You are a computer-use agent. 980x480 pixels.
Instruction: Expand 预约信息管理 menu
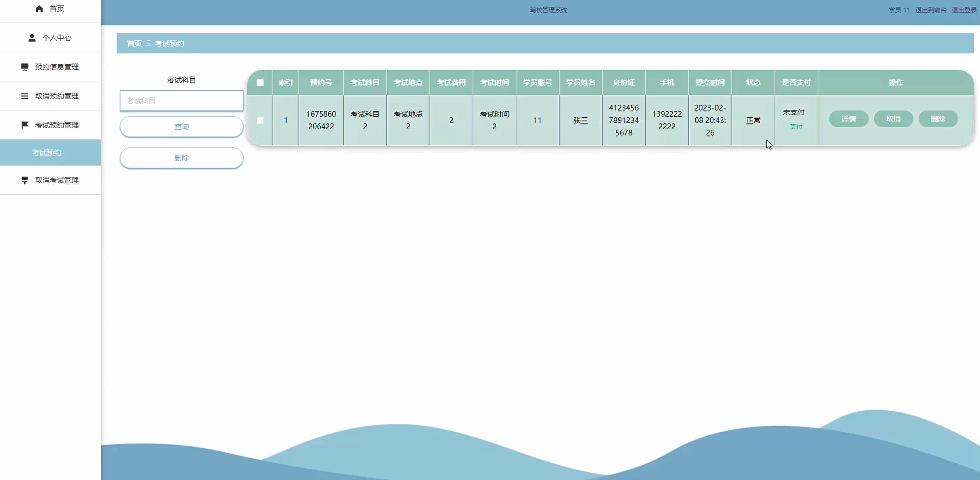pos(50,67)
